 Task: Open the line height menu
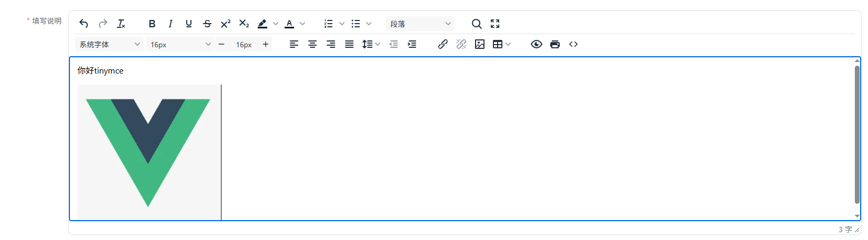371,44
